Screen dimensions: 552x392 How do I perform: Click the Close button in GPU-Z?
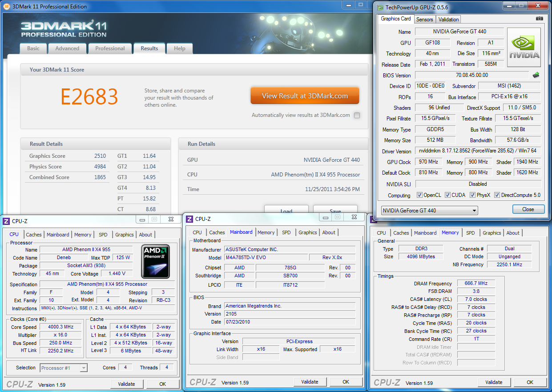pos(528,209)
